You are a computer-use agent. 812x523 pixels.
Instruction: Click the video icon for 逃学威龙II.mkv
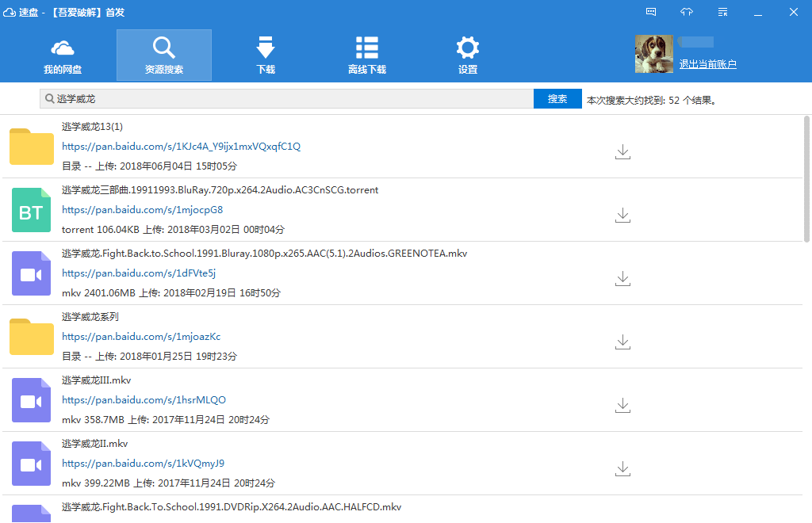[x=32, y=464]
